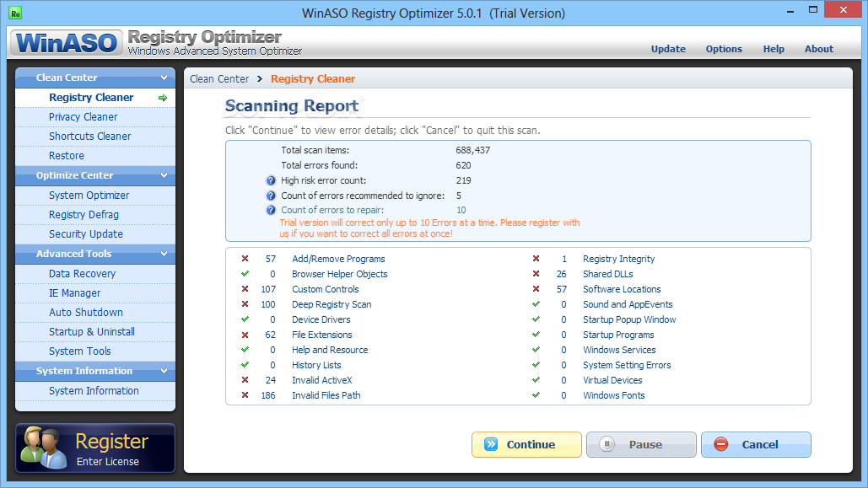
Task: Click the red X icon for Deep Registry Scan
Action: coord(245,304)
